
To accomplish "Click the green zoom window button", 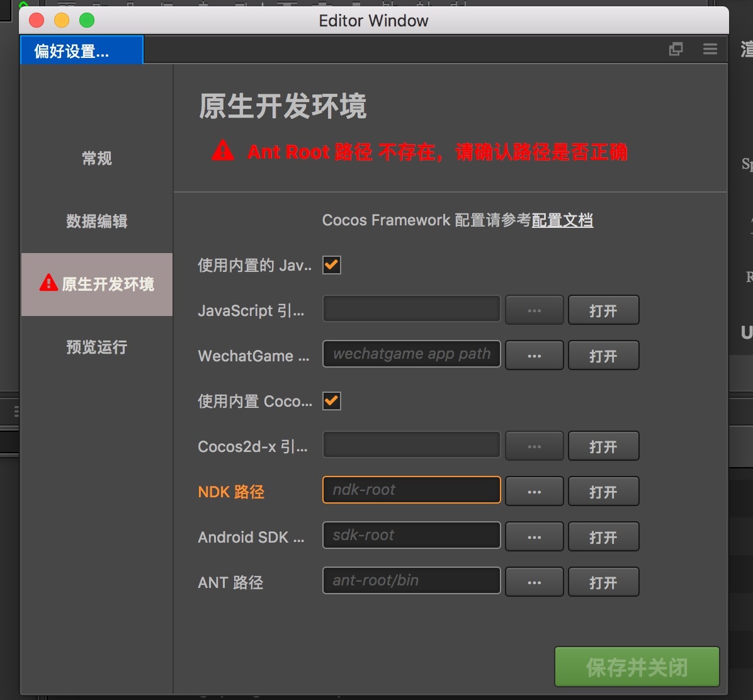I will click(x=87, y=20).
